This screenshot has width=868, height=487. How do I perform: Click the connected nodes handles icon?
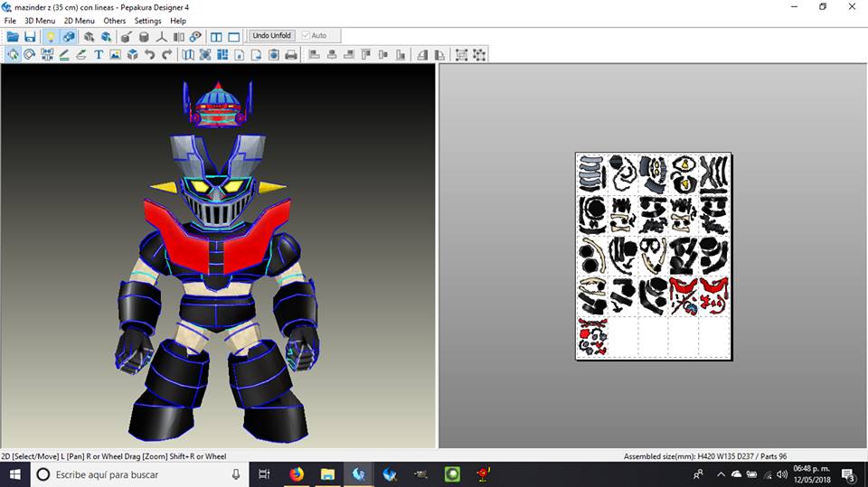click(479, 54)
